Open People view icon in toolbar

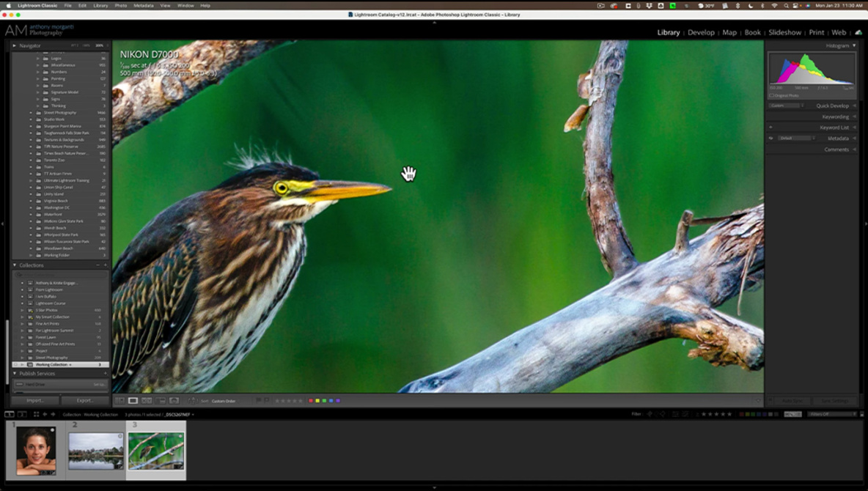174,401
